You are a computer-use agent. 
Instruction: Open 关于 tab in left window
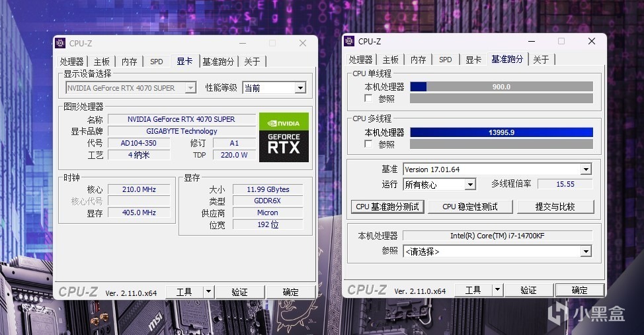click(x=252, y=62)
